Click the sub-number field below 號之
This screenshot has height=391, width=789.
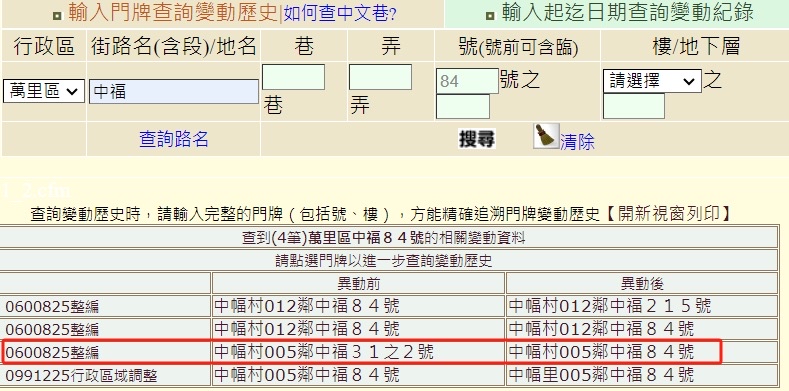click(462, 107)
